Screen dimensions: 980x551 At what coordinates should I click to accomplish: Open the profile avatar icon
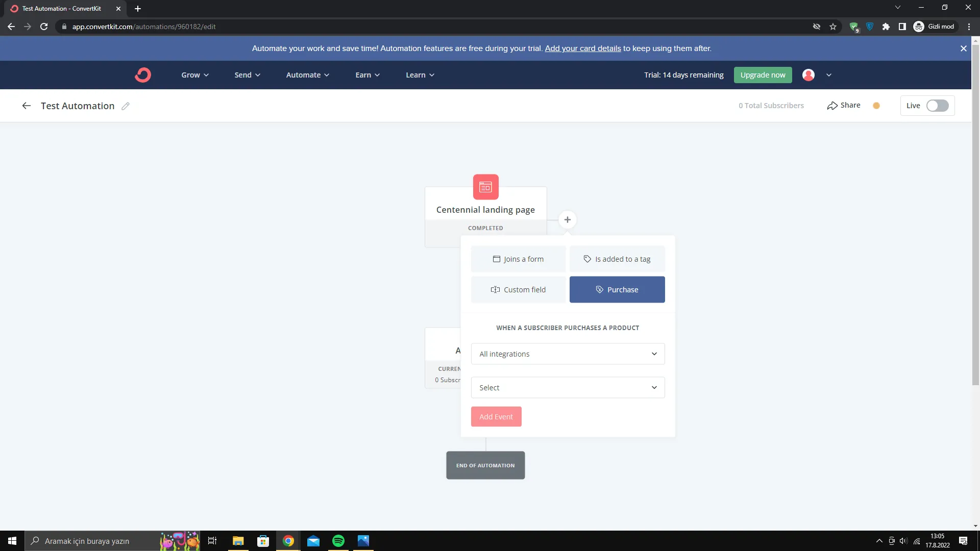808,75
